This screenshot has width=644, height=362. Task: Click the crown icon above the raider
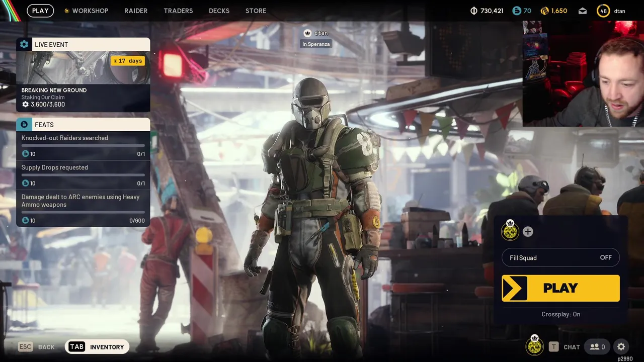coord(307,33)
